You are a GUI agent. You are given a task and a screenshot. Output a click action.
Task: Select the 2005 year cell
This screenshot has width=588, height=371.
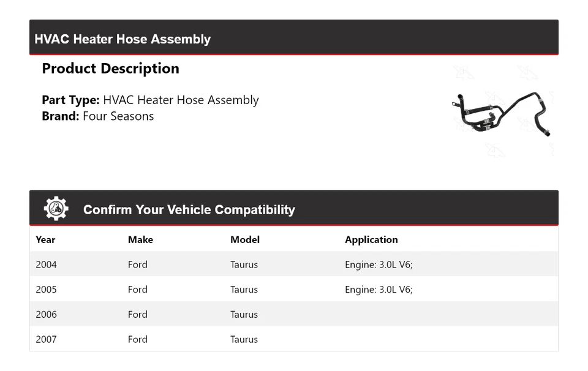click(46, 290)
